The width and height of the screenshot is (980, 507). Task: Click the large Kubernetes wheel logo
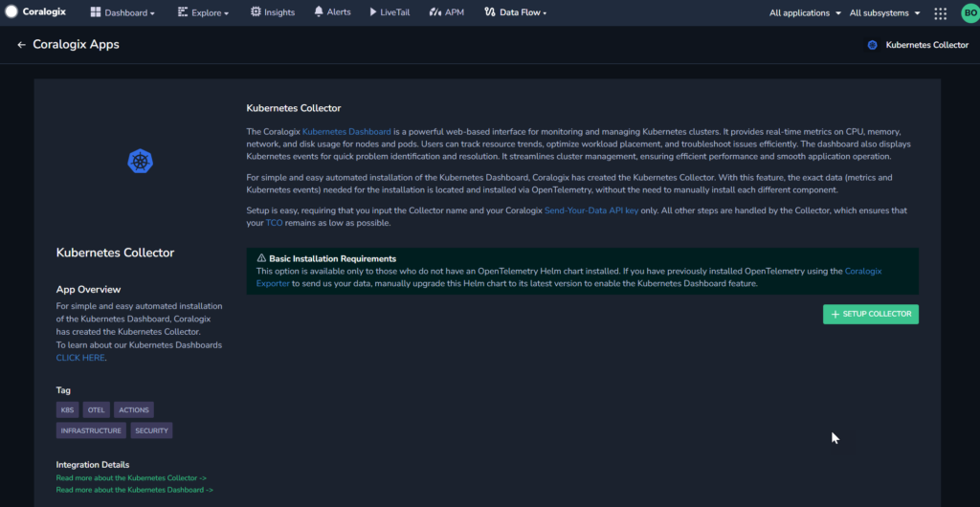coord(141,162)
